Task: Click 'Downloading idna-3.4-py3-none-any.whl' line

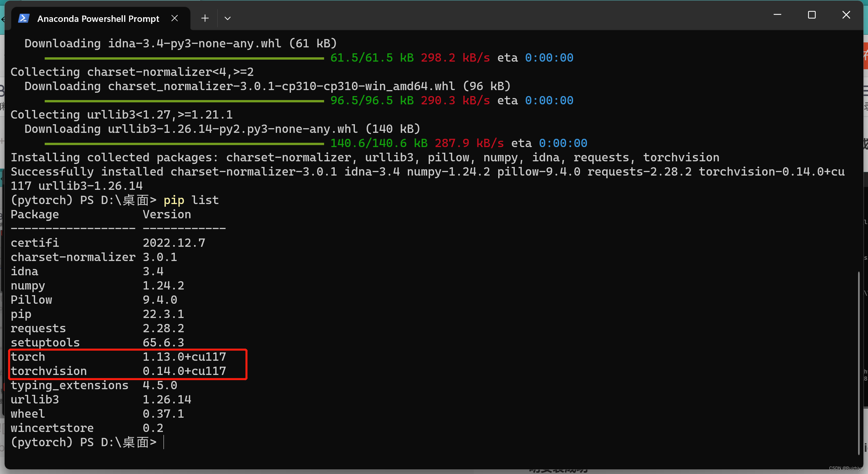Action: click(181, 43)
